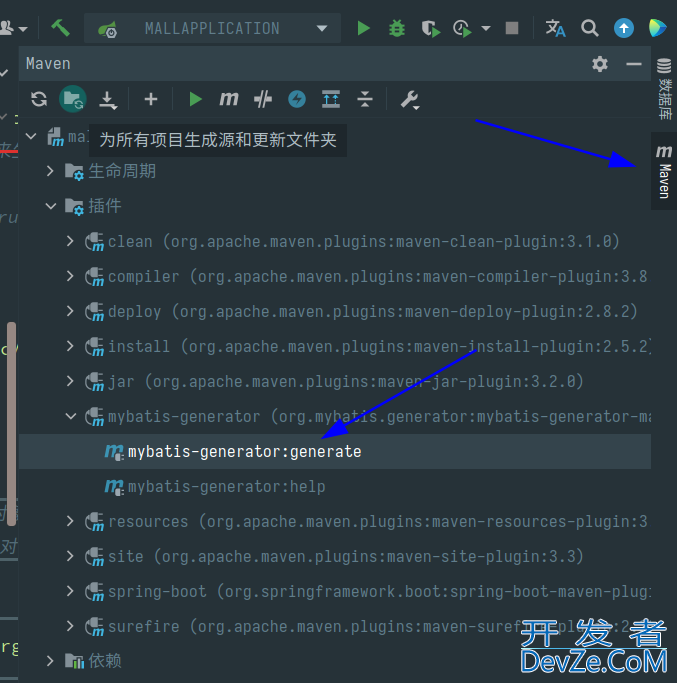Toggle skip tests mode icon
This screenshot has height=683, width=677.
pos(297,99)
